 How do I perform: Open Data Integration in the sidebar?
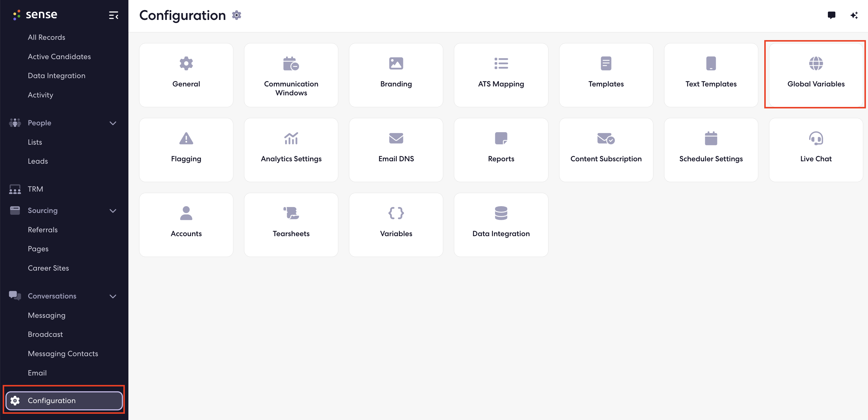56,76
